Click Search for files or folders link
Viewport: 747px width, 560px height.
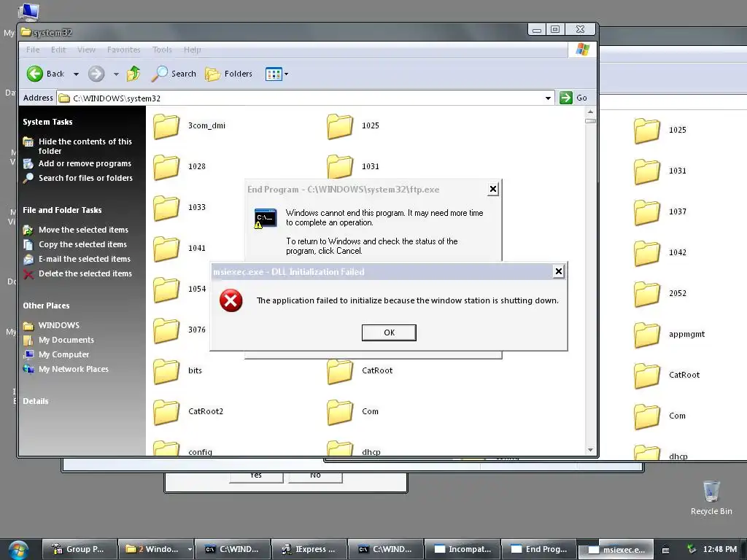point(86,178)
